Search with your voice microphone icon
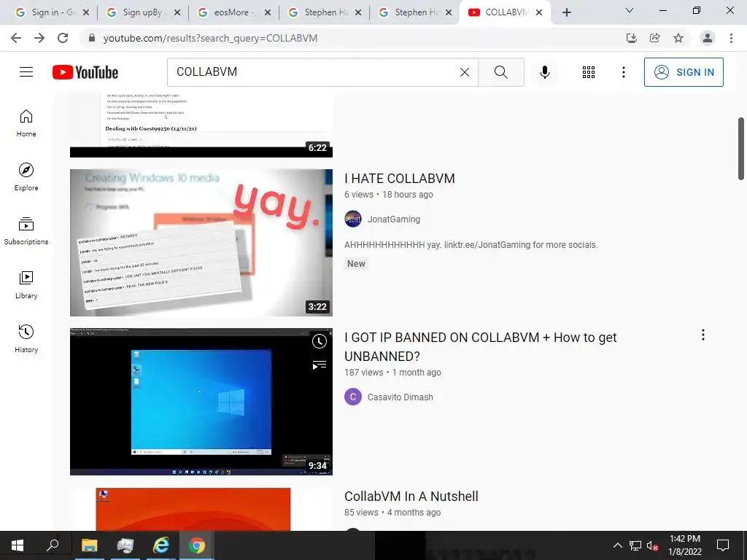Image resolution: width=747 pixels, height=560 pixels. pyautogui.click(x=544, y=72)
